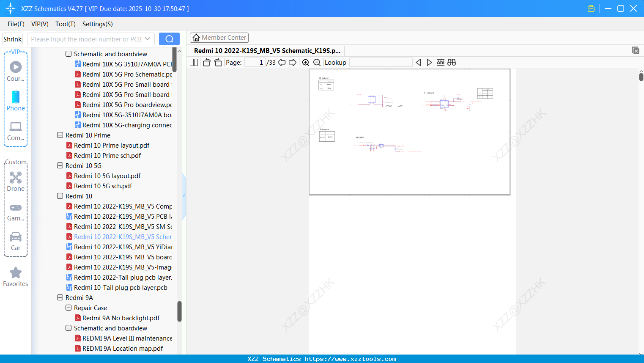Collapse the Redmi 10 folder
The width and height of the screenshot is (644, 363).
pos(60,196)
